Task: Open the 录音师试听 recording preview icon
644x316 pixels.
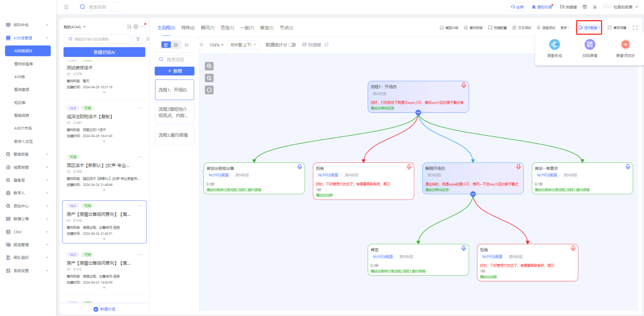Action: point(625,45)
